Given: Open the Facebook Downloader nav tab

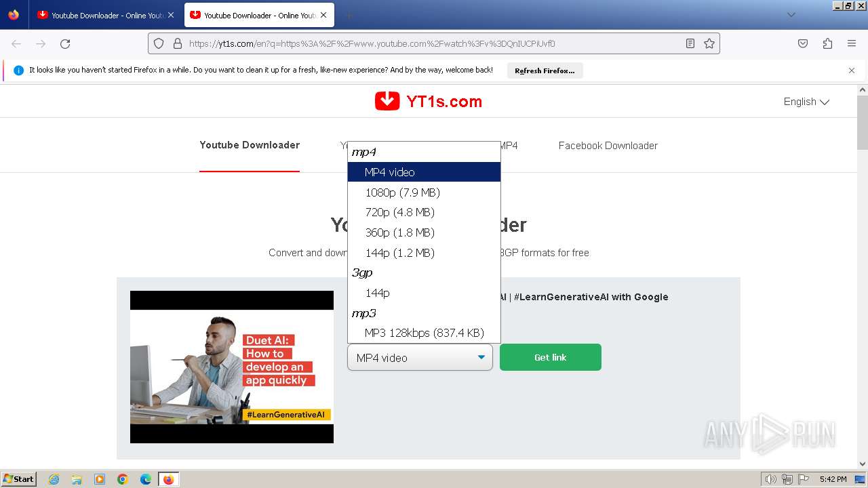Looking at the screenshot, I should pos(608,146).
